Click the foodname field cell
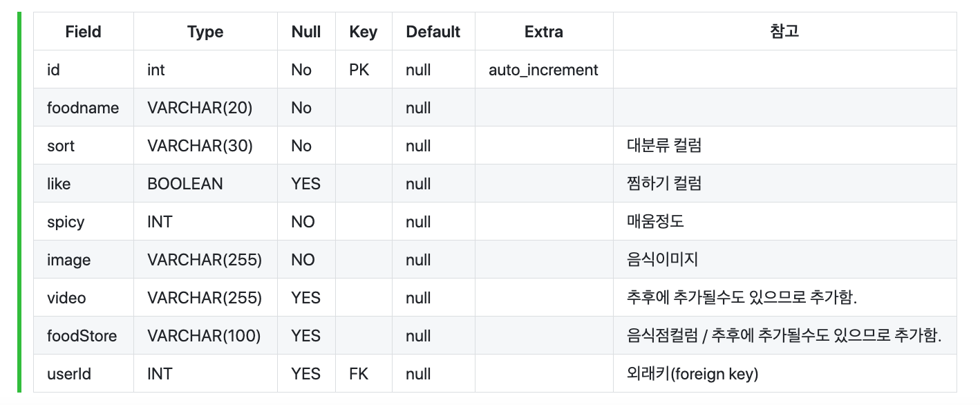 click(x=84, y=108)
